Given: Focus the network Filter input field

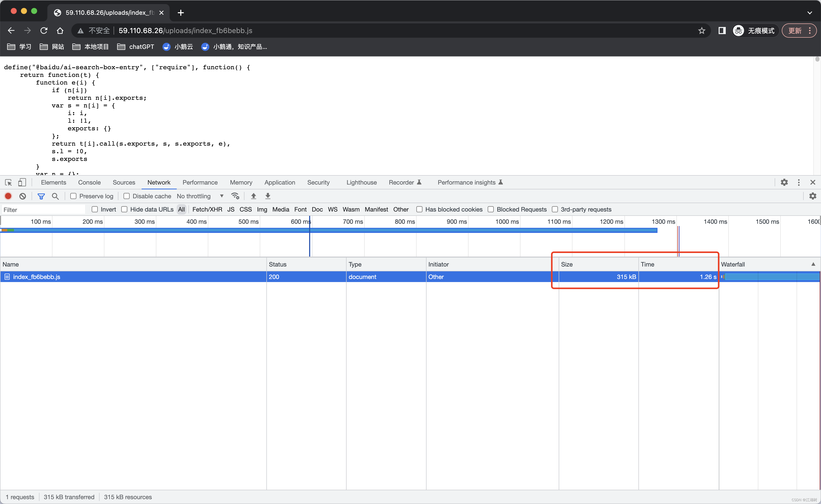Looking at the screenshot, I should 43,210.
